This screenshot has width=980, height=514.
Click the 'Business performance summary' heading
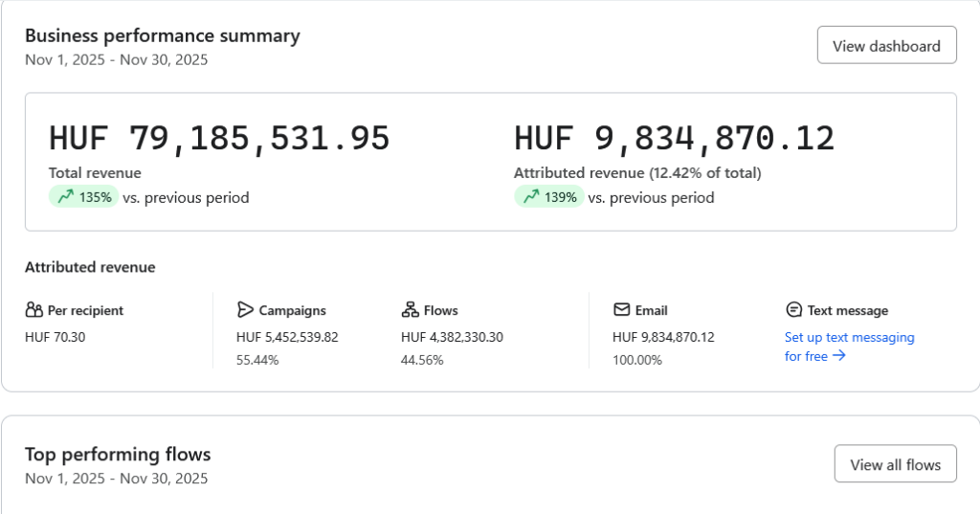pos(162,35)
